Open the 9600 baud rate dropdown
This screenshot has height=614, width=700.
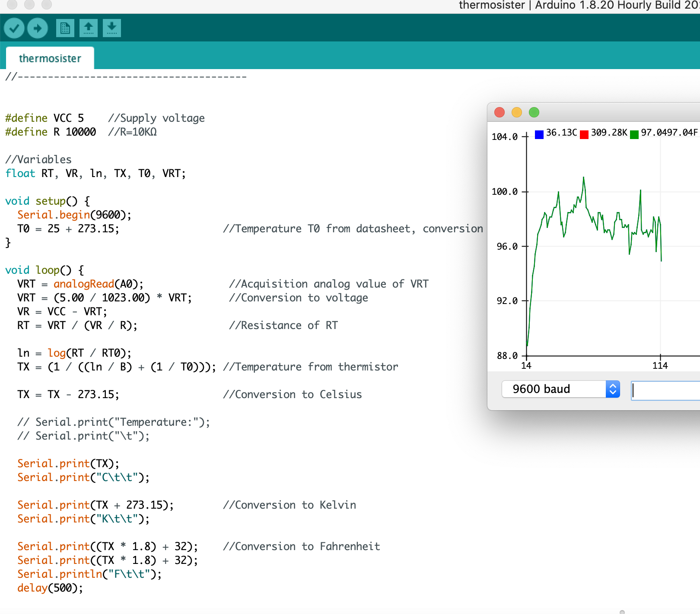click(561, 389)
